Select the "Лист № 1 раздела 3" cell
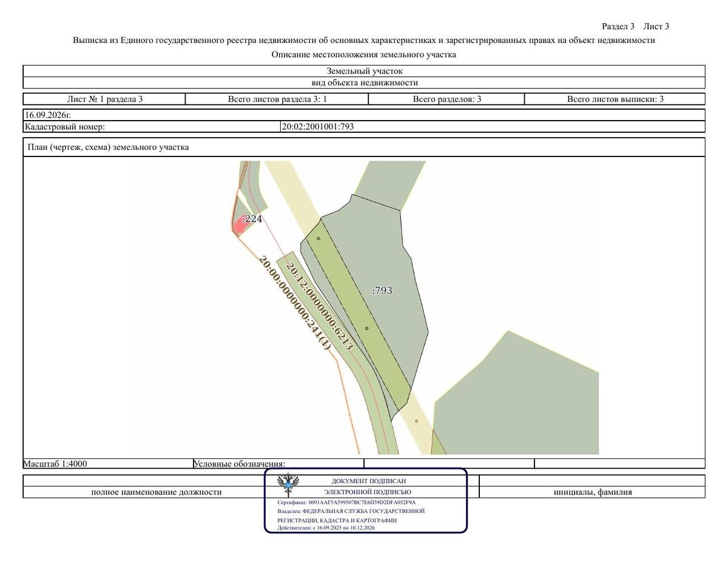This screenshot has height=562, width=728. [x=104, y=99]
